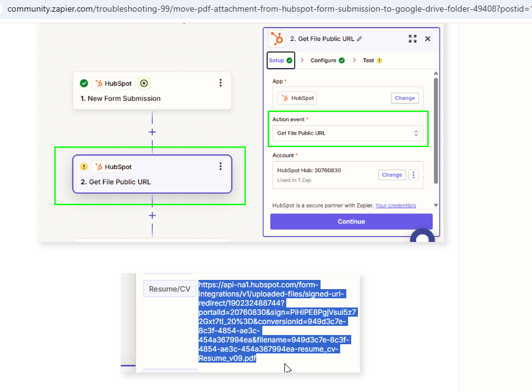This screenshot has width=532, height=392.
Task: Click the HubSpot chip in App field
Action: point(297,98)
